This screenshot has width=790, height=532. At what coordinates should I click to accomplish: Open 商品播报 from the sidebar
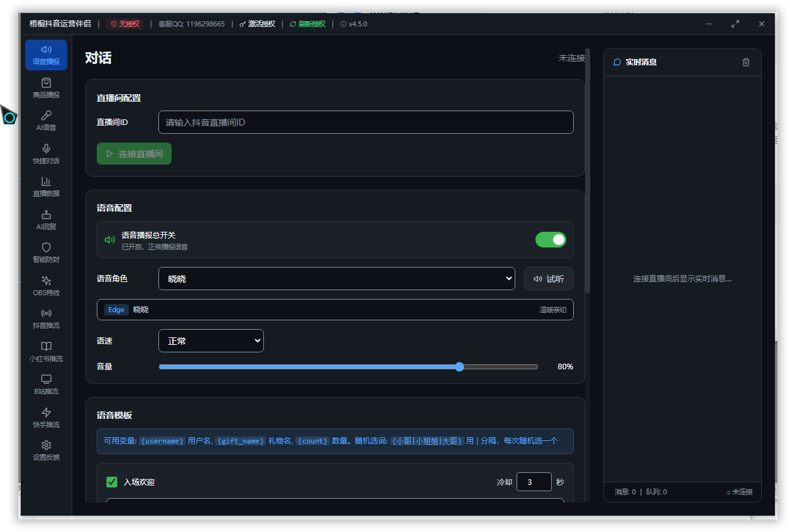(x=46, y=87)
